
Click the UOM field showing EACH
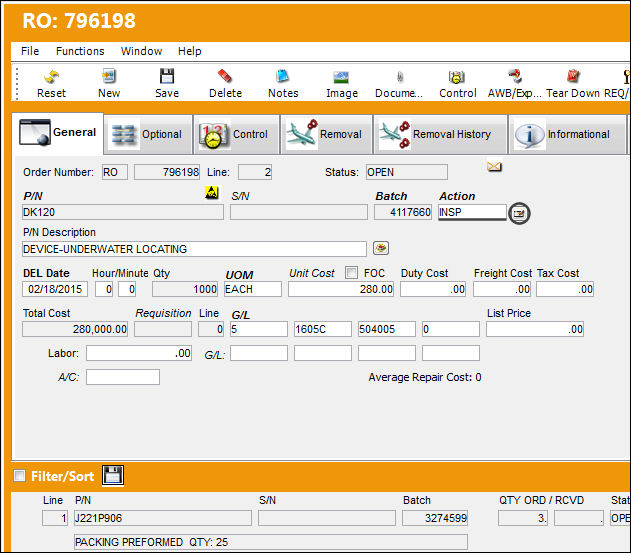click(x=253, y=289)
